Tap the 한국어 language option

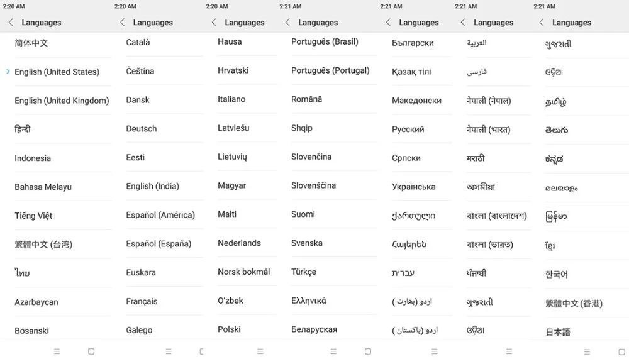pos(556,274)
